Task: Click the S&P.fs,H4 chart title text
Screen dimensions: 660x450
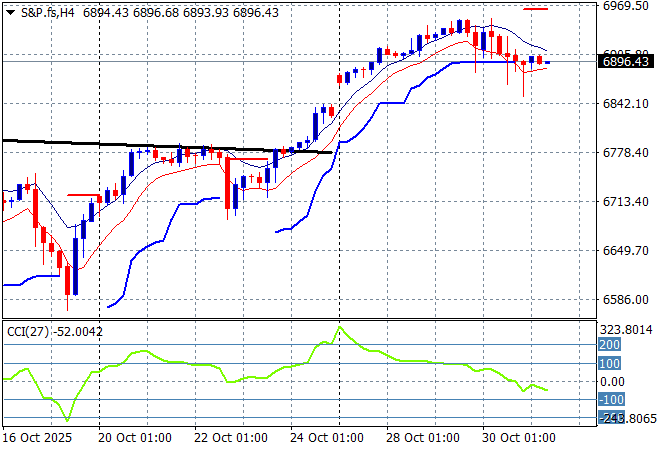Action: 46,10
